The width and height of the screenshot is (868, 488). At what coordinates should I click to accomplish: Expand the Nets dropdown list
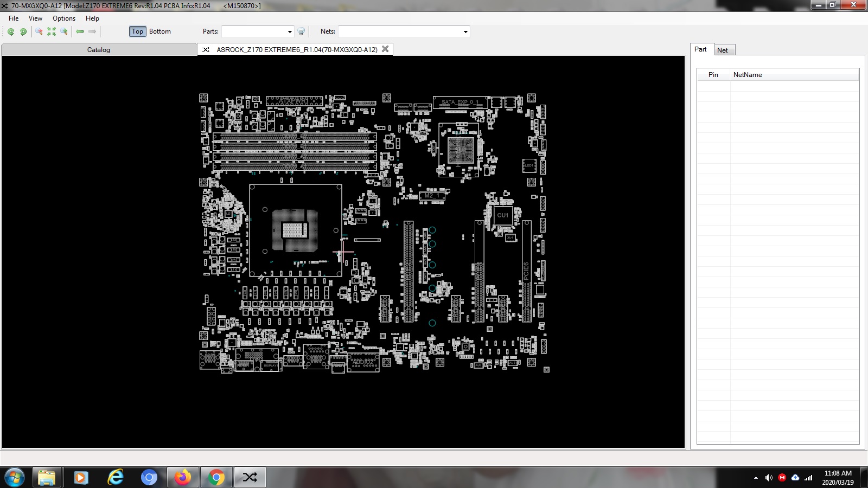(465, 31)
